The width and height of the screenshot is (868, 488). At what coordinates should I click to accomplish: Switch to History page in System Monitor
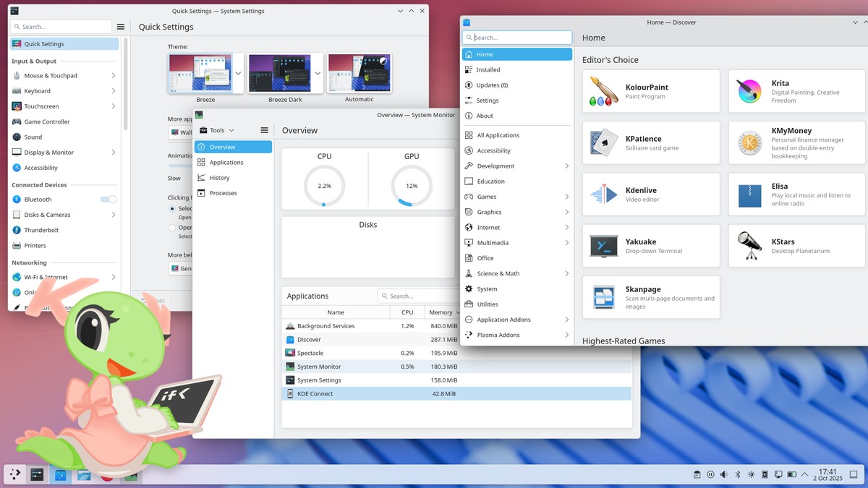(219, 178)
